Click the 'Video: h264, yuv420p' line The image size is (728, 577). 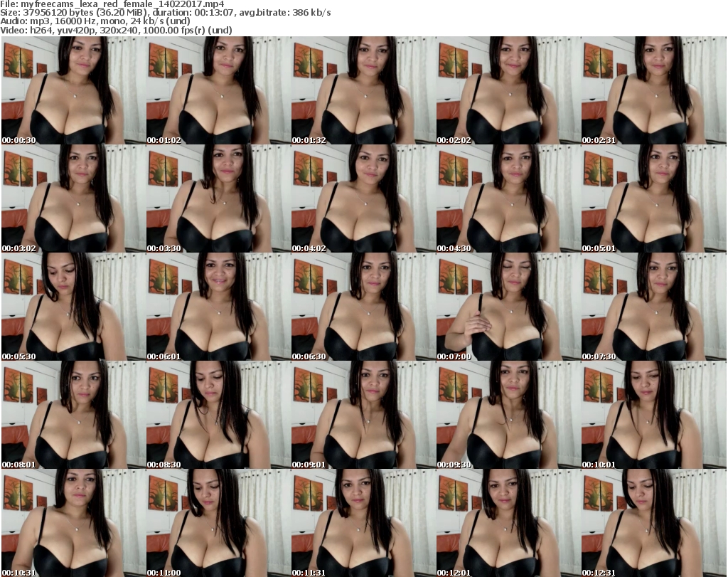tap(116, 30)
